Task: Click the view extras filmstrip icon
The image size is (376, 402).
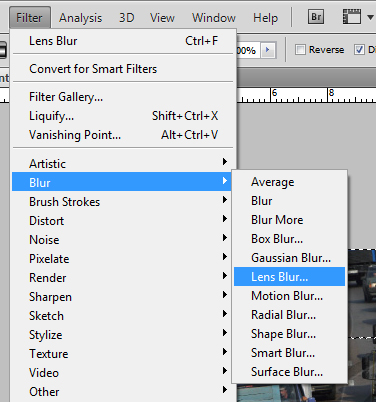Action: click(352, 17)
